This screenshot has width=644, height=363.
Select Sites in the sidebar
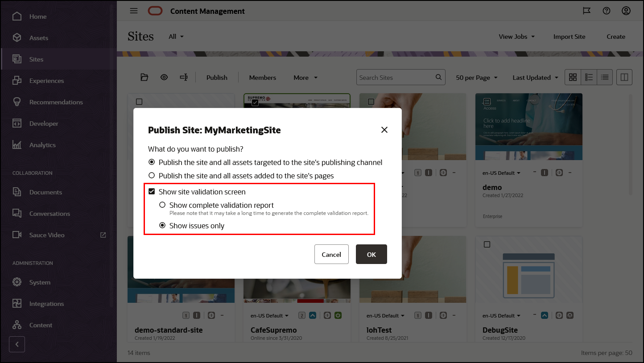[x=58, y=59]
